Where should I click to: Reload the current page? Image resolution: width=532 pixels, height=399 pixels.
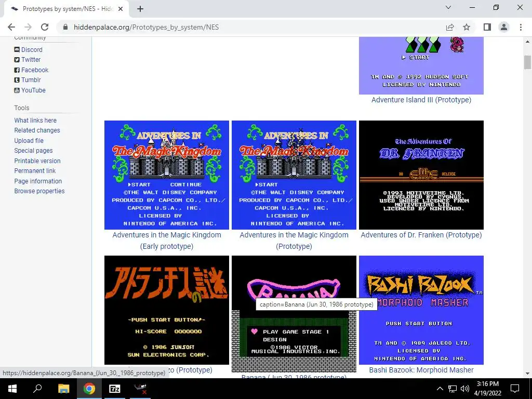45,27
